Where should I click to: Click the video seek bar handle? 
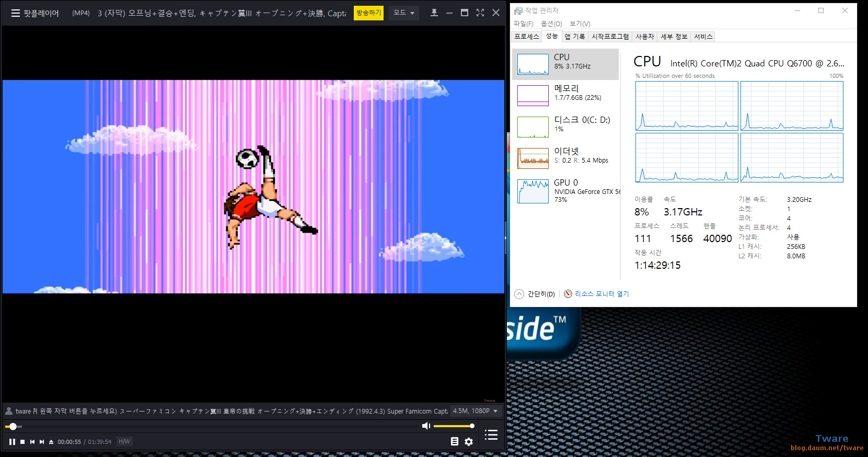tap(13, 427)
